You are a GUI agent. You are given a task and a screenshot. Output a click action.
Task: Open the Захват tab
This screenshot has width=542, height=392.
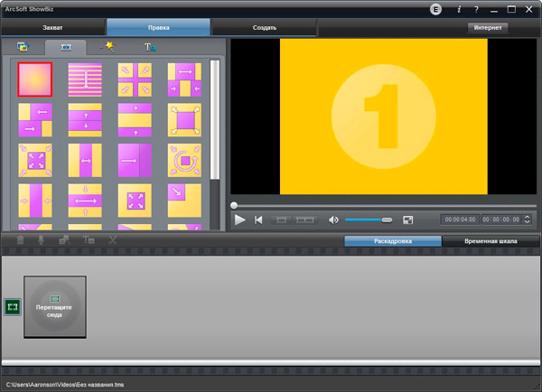[x=53, y=28]
